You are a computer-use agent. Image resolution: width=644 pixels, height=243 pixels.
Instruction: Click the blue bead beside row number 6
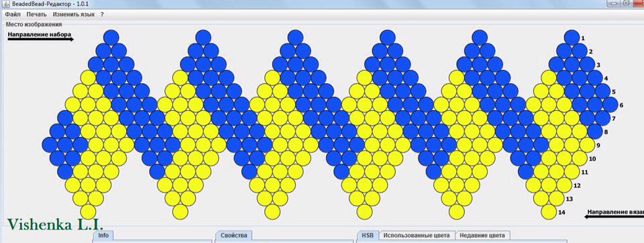(610, 105)
